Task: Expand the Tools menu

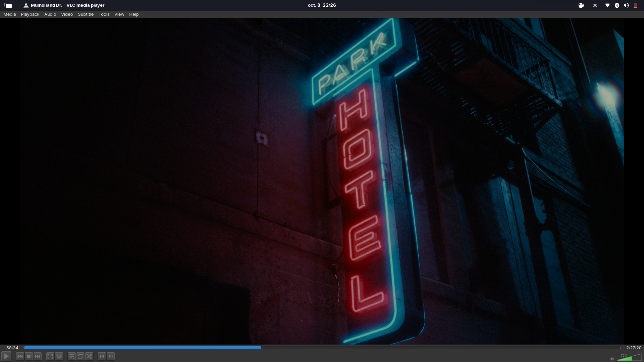Action: pos(104,14)
